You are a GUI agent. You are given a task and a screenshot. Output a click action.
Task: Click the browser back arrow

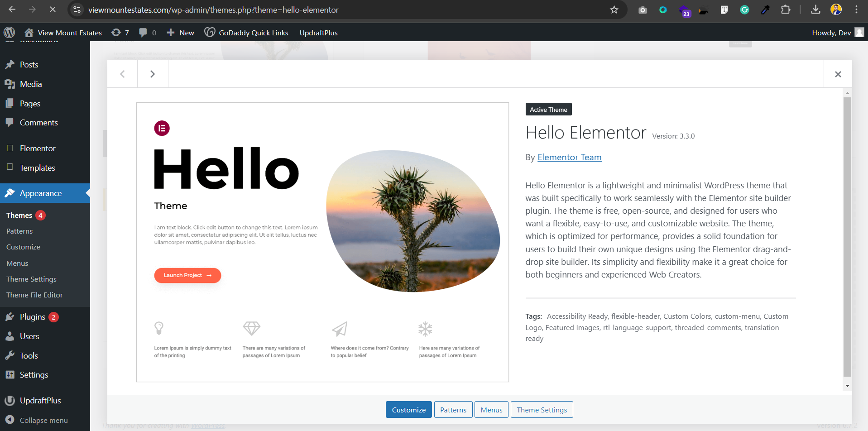[x=12, y=10]
